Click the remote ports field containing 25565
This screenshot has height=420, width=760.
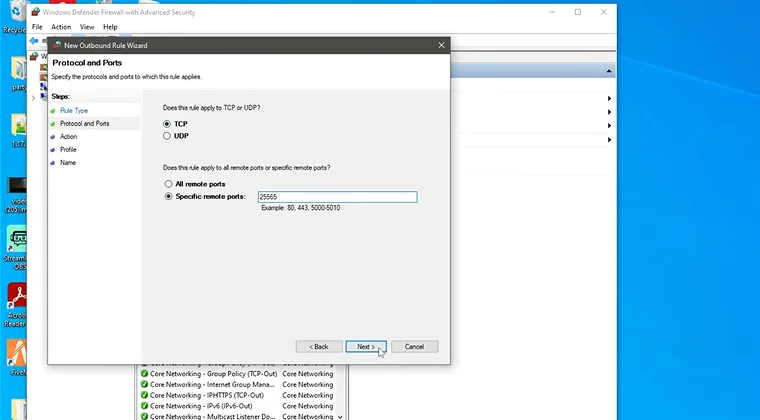pyautogui.click(x=337, y=197)
